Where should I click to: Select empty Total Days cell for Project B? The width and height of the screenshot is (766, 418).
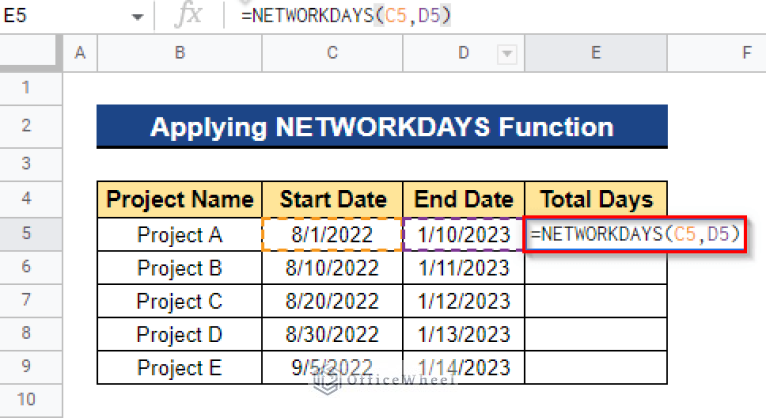pos(596,268)
